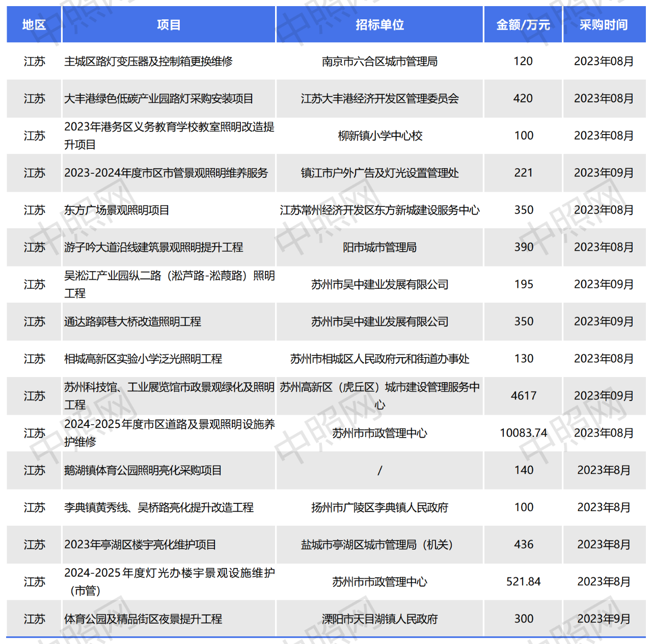Click amount 350 in 东方广场 row
Viewport: 652px width, 644px height.
pyautogui.click(x=524, y=210)
